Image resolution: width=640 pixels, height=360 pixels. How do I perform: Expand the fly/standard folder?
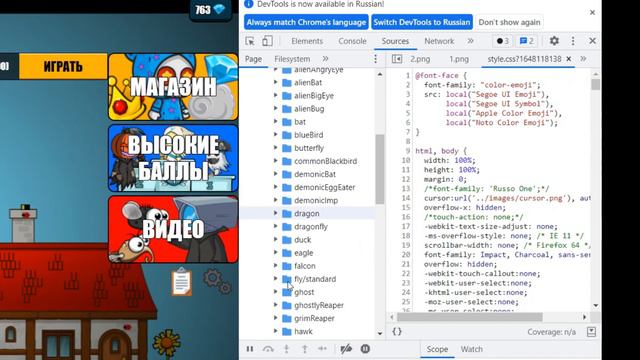pos(276,279)
